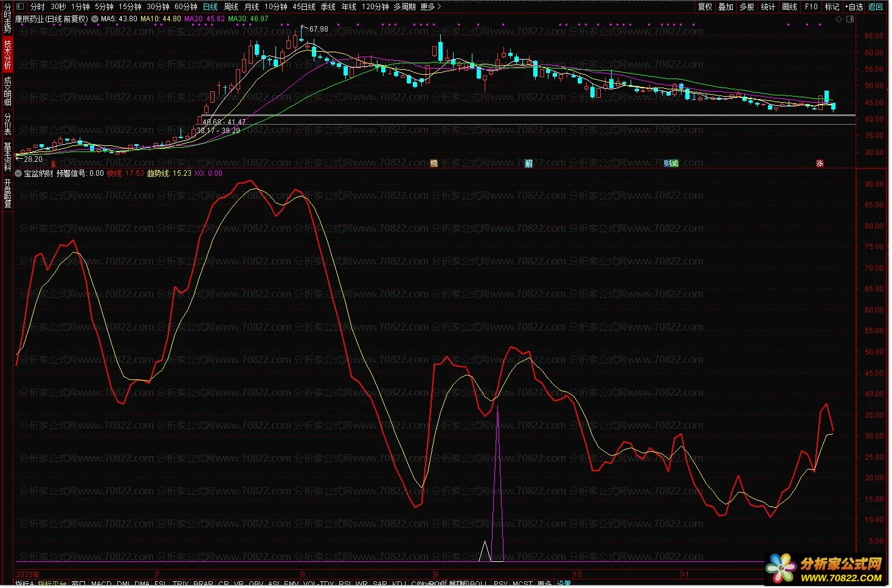Expand the 更多 periods list
892x588 pixels.
coord(430,7)
